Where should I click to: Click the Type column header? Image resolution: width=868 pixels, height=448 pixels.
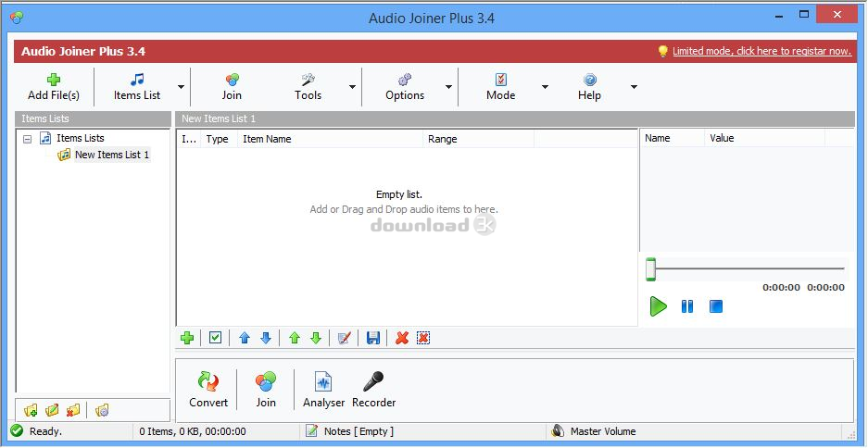pyautogui.click(x=219, y=140)
